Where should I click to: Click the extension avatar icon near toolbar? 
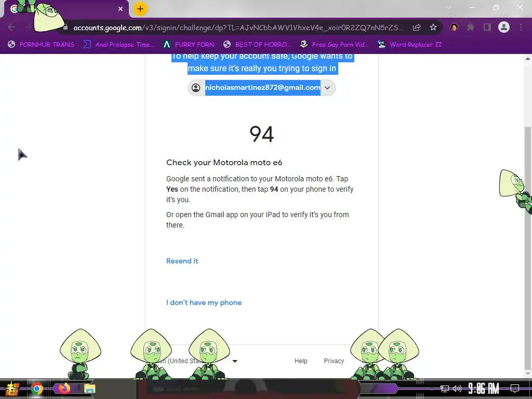coord(454,27)
